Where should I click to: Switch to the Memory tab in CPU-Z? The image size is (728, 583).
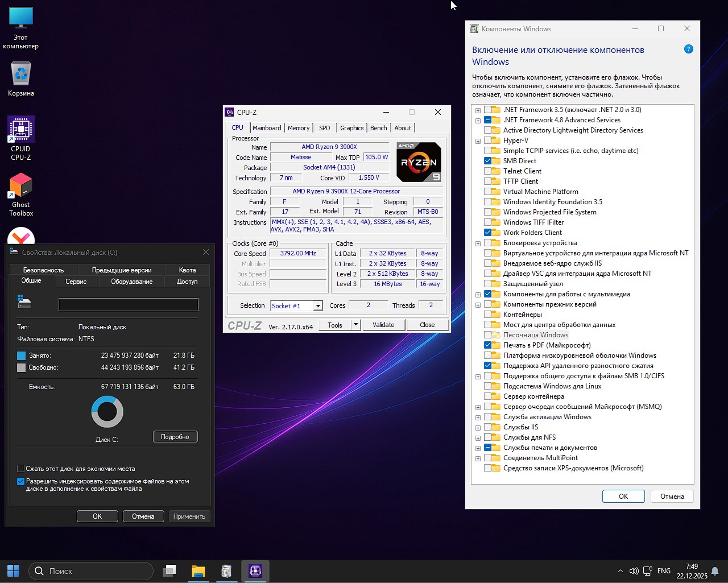point(299,127)
